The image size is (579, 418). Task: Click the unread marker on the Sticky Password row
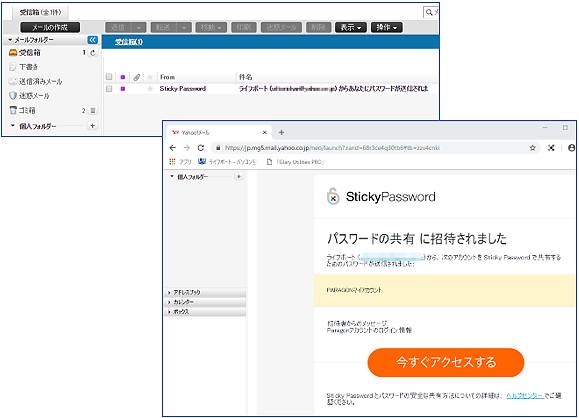pyautogui.click(x=123, y=89)
